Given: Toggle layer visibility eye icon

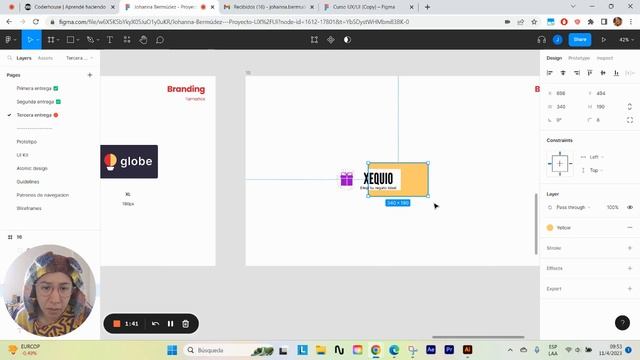Looking at the screenshot, I should [630, 207].
